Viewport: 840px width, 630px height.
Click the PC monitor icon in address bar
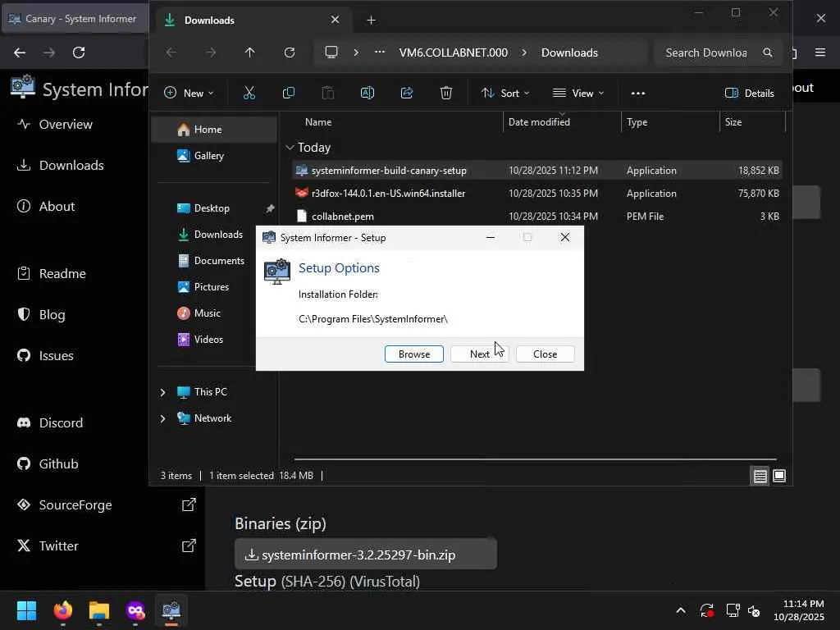coord(331,52)
